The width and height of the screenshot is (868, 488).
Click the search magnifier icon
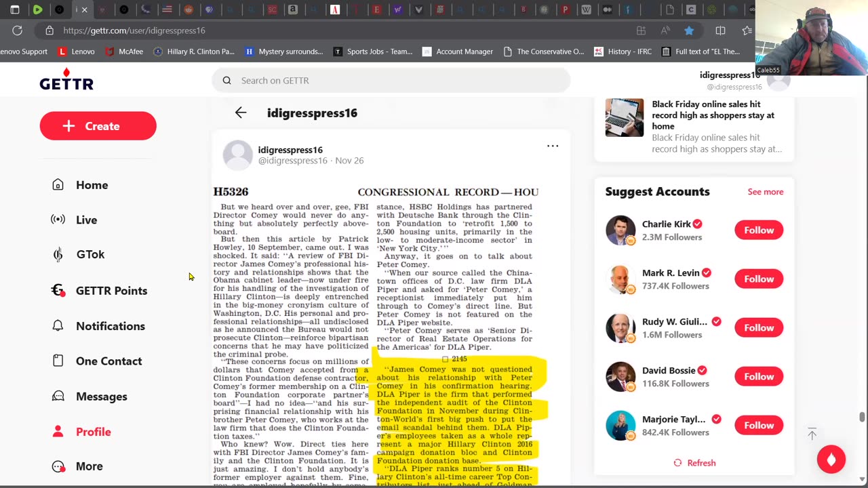(x=226, y=80)
